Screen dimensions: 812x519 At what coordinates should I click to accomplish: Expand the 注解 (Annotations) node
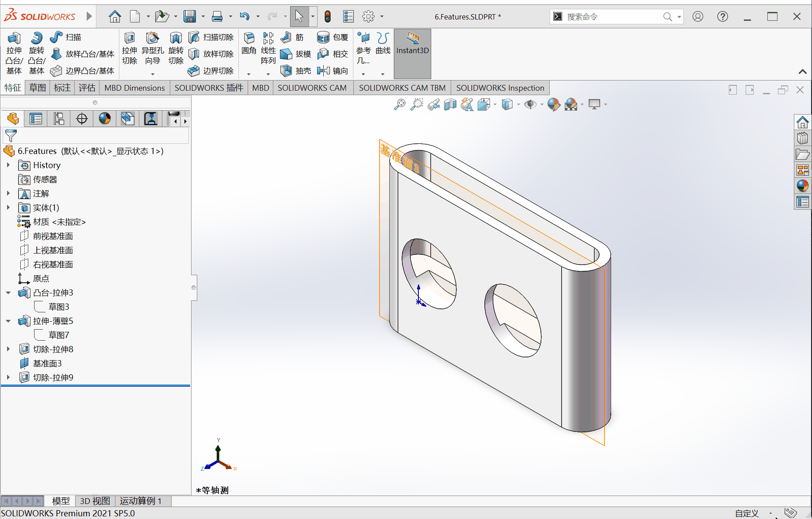(x=8, y=193)
